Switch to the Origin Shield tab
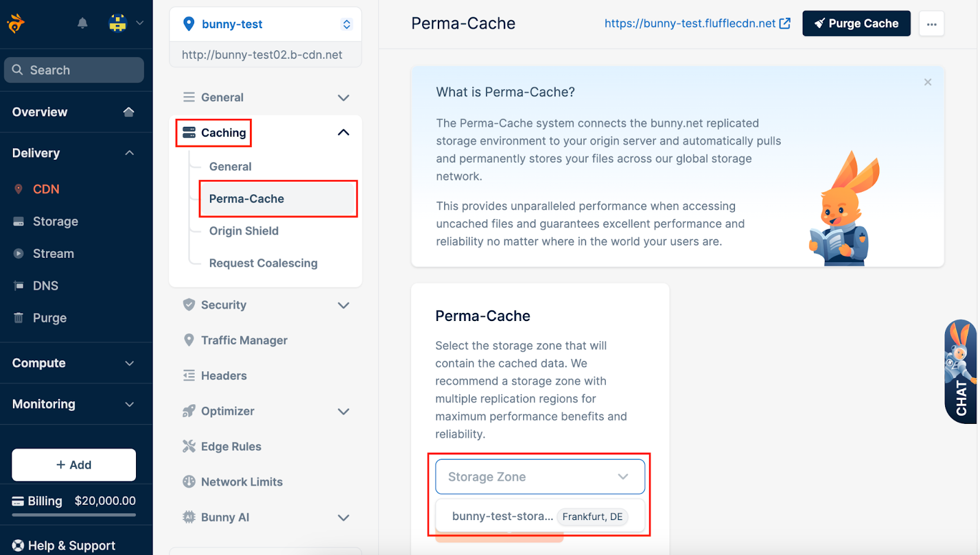Screen dimensions: 980x555 pyautogui.click(x=243, y=231)
